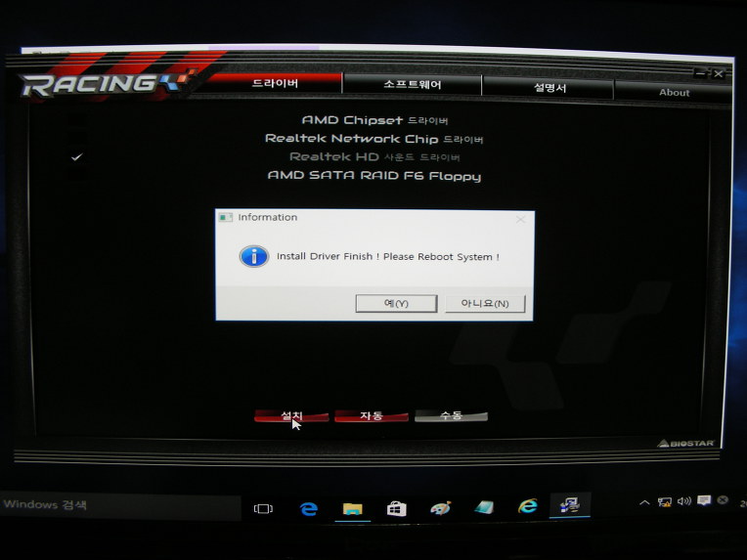Screen dimensions: 747x560
Task: Click 아니요(N) in Information dialog
Action: [x=485, y=303]
